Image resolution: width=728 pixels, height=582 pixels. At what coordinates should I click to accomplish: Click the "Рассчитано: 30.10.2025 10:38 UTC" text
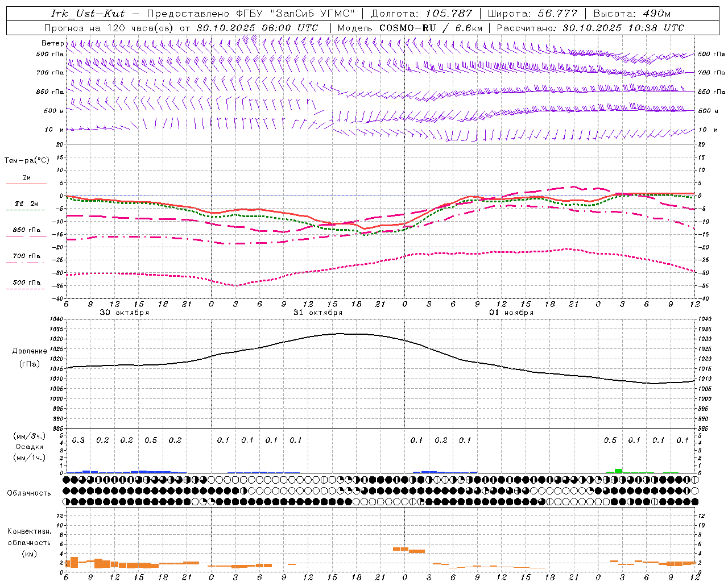tap(590, 28)
